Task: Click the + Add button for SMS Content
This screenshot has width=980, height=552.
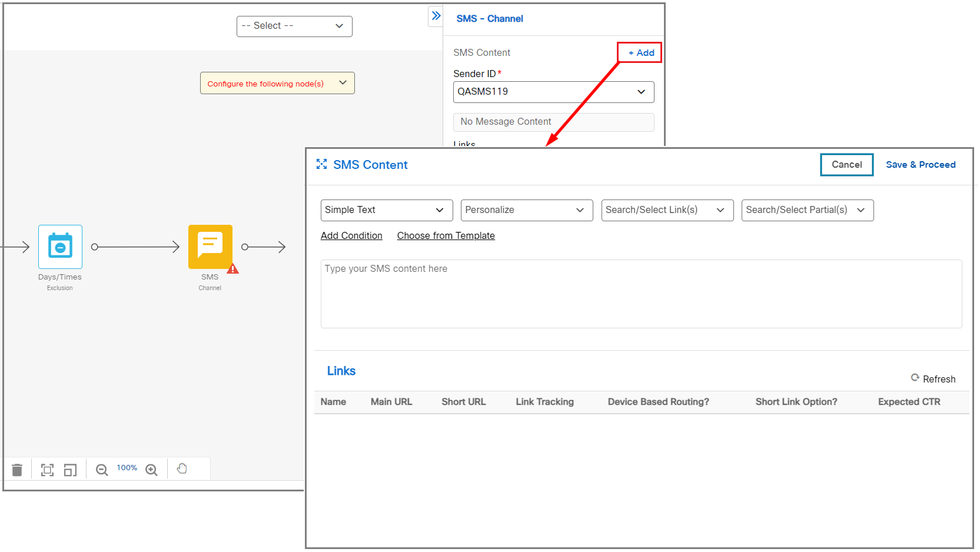Action: pos(639,52)
